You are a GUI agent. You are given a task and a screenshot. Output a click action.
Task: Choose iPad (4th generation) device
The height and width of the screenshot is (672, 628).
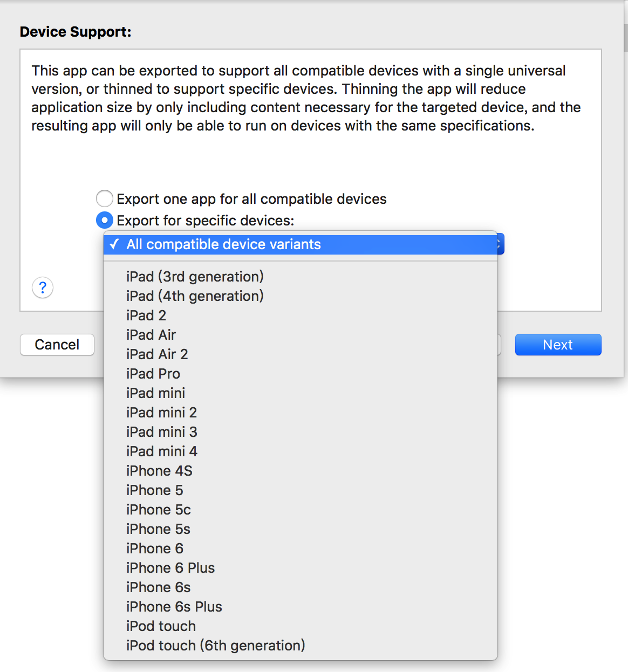(x=195, y=296)
